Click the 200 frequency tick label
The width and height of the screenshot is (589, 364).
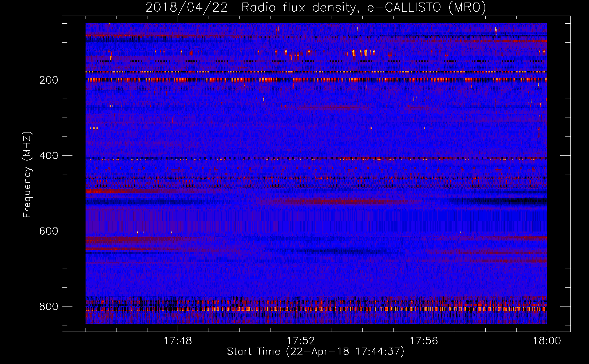click(x=49, y=80)
